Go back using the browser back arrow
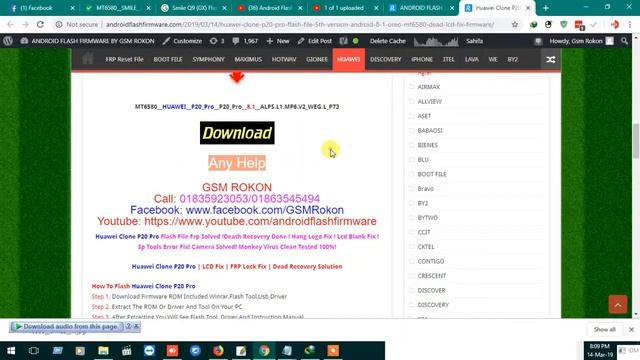 click(x=10, y=24)
